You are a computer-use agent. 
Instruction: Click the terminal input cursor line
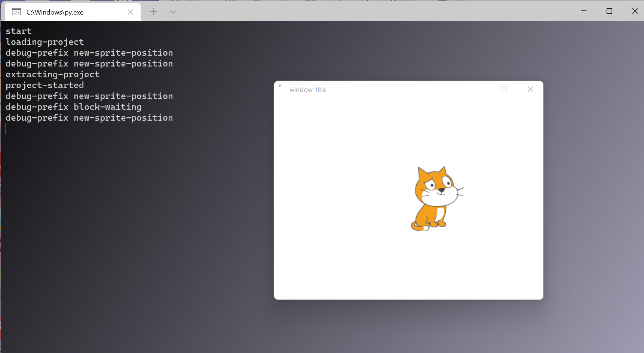coord(6,129)
